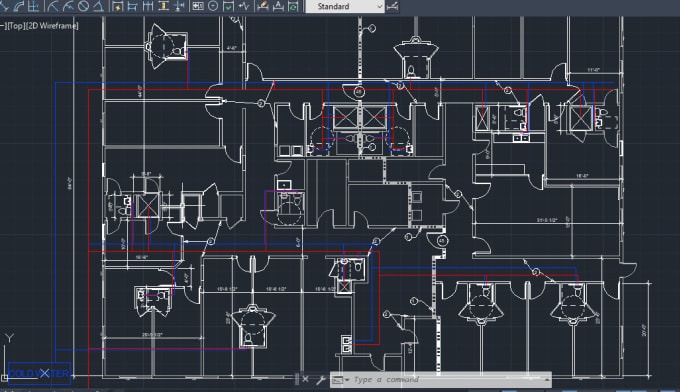Click the [Top] view control label
Image resolution: width=680 pixels, height=392 pixels.
point(16,26)
